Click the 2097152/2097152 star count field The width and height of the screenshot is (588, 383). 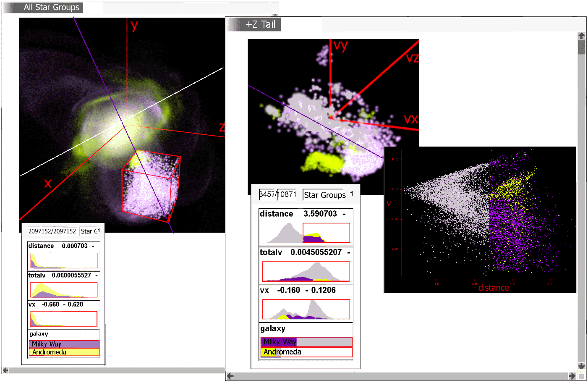(52, 231)
